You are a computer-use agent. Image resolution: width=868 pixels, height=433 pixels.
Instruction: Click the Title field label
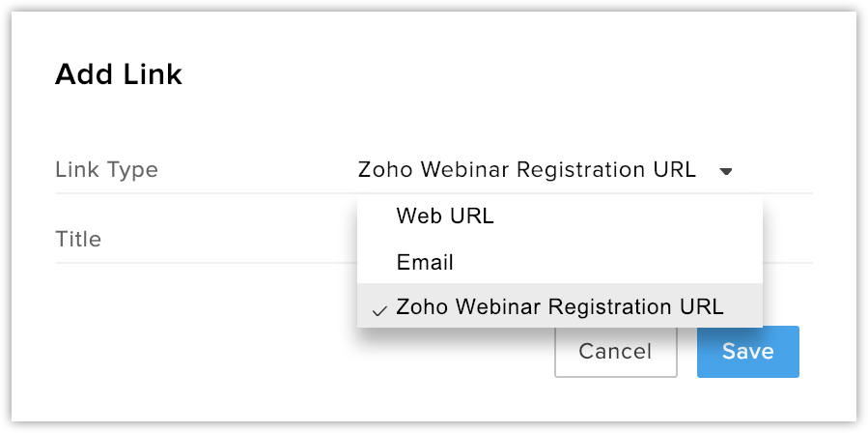click(78, 239)
